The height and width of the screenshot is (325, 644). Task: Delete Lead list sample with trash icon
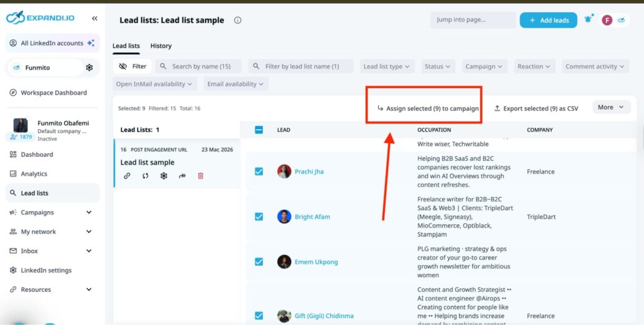[x=201, y=176]
